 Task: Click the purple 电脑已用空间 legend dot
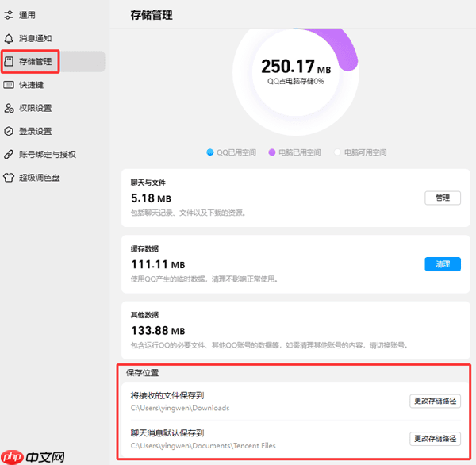click(271, 152)
